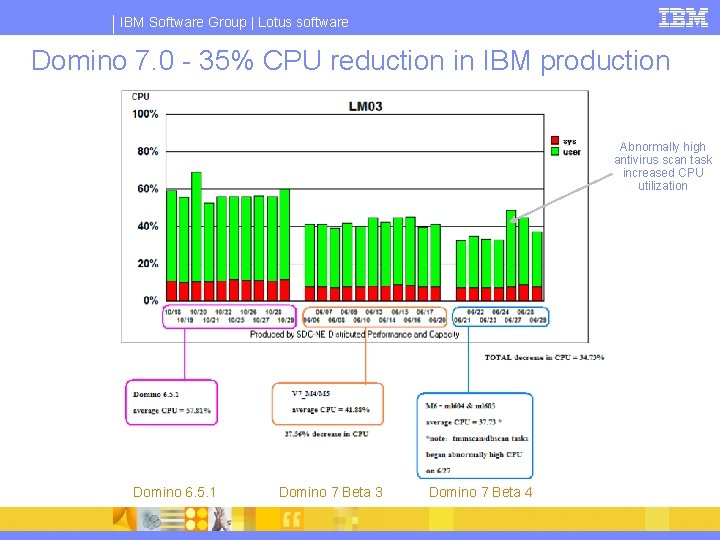
Task: Click the Domino 7 Beta 3 caption
Action: point(331,492)
